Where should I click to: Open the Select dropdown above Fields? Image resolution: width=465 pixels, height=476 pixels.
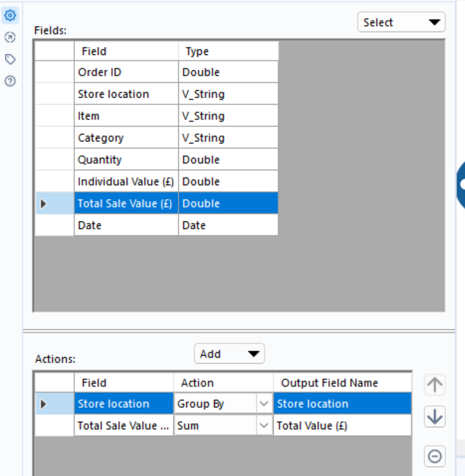point(401,23)
